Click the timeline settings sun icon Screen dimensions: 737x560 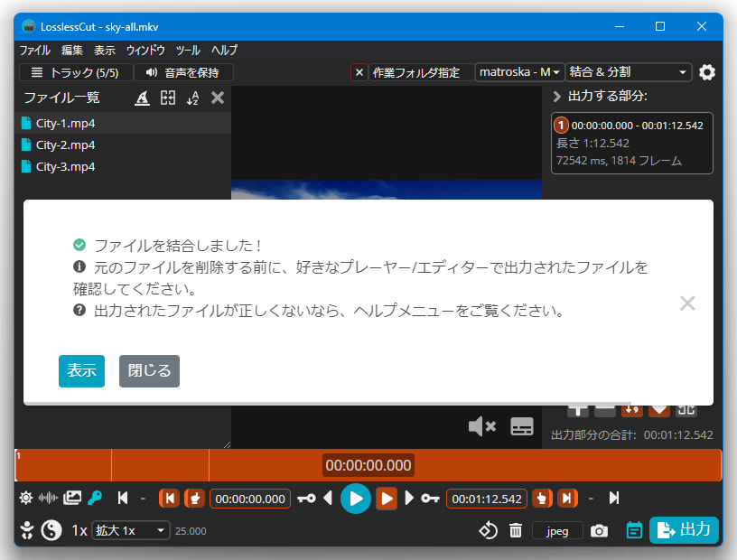pos(26,498)
